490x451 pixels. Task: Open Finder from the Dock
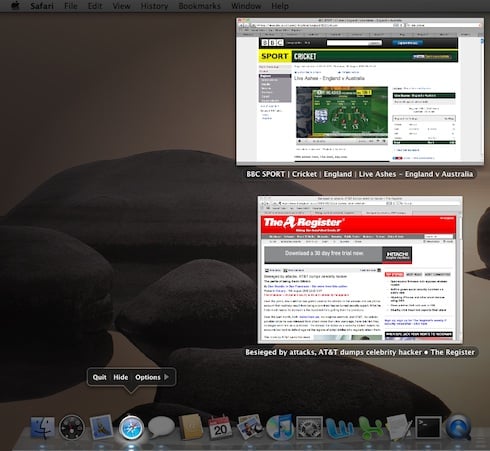point(42,427)
